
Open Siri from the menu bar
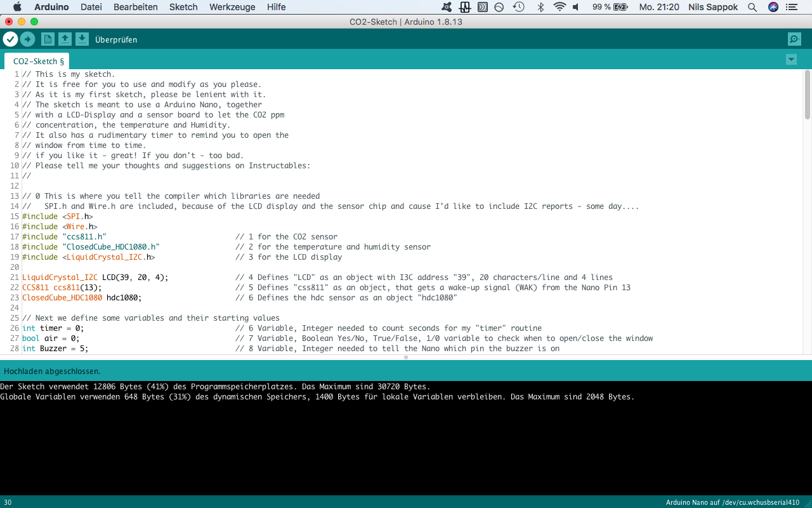[773, 7]
